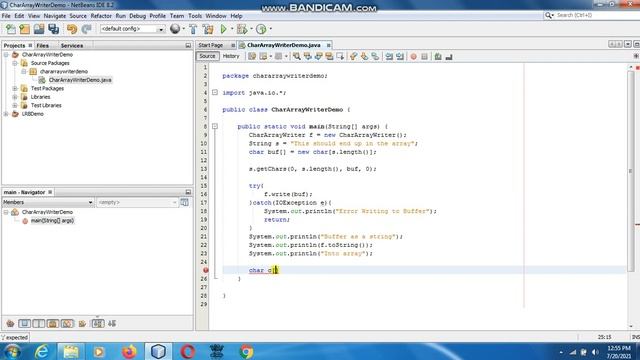The height and width of the screenshot is (360, 640).
Task: Open the Tools menu
Action: point(195,16)
